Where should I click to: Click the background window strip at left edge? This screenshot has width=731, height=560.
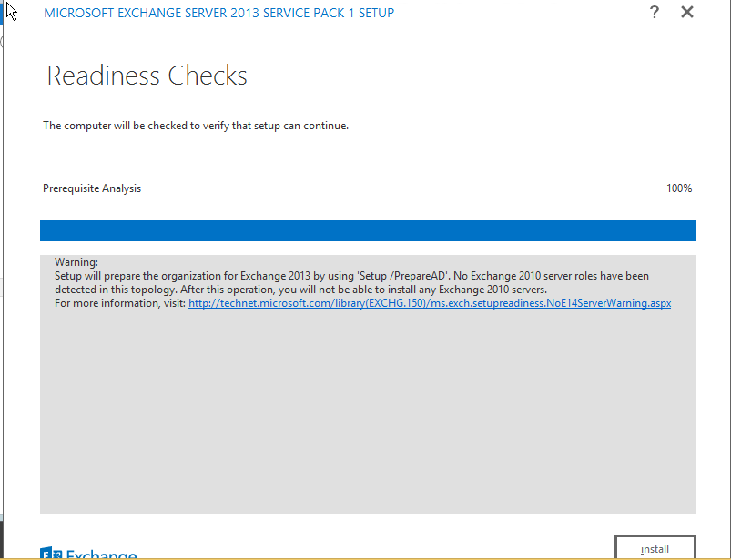(3, 273)
